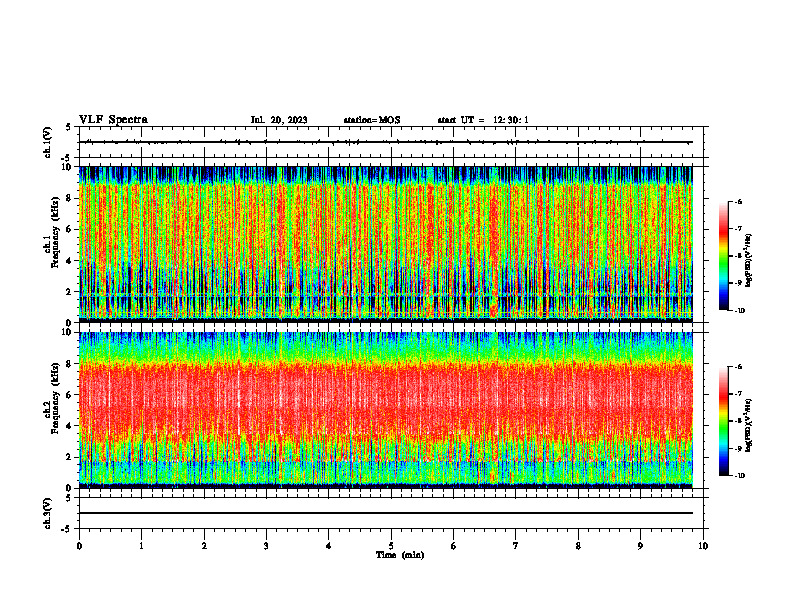The height and width of the screenshot is (612, 792).
Task: Click the "8" tick on the time axis
Action: 578,546
